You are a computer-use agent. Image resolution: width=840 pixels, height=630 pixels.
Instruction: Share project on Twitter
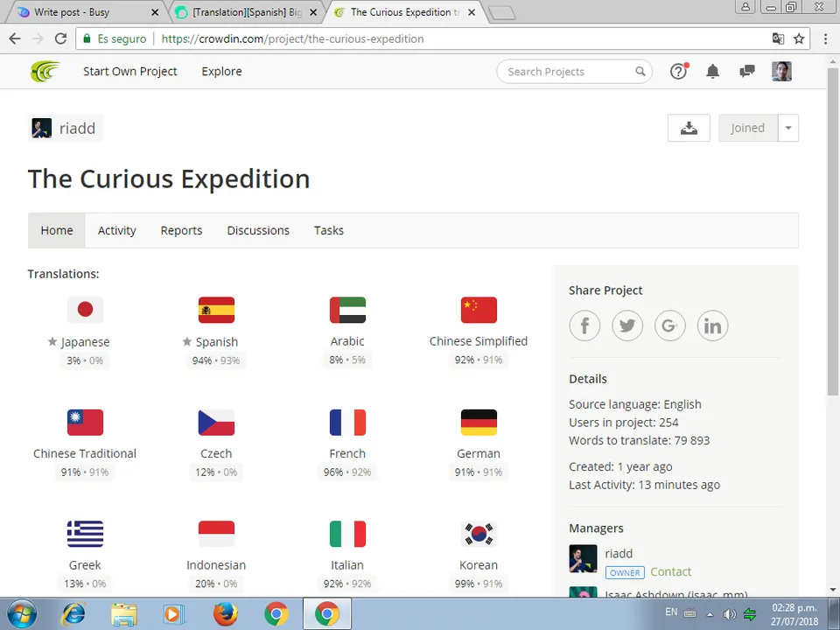[x=627, y=325]
